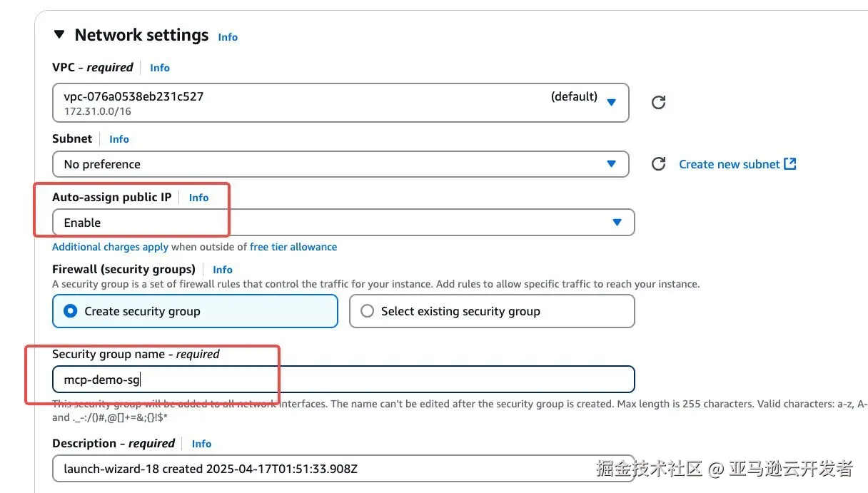
Task: Choose Select existing security group option
Action: (x=492, y=311)
